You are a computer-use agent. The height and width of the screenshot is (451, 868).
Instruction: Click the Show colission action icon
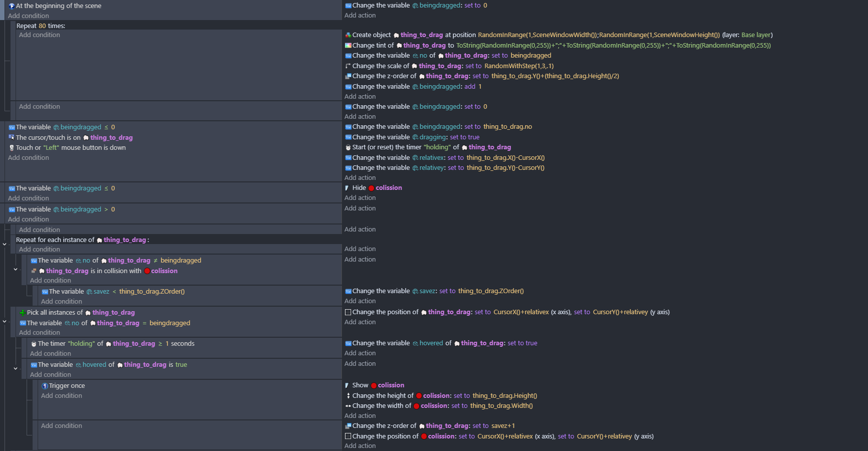pos(347,385)
